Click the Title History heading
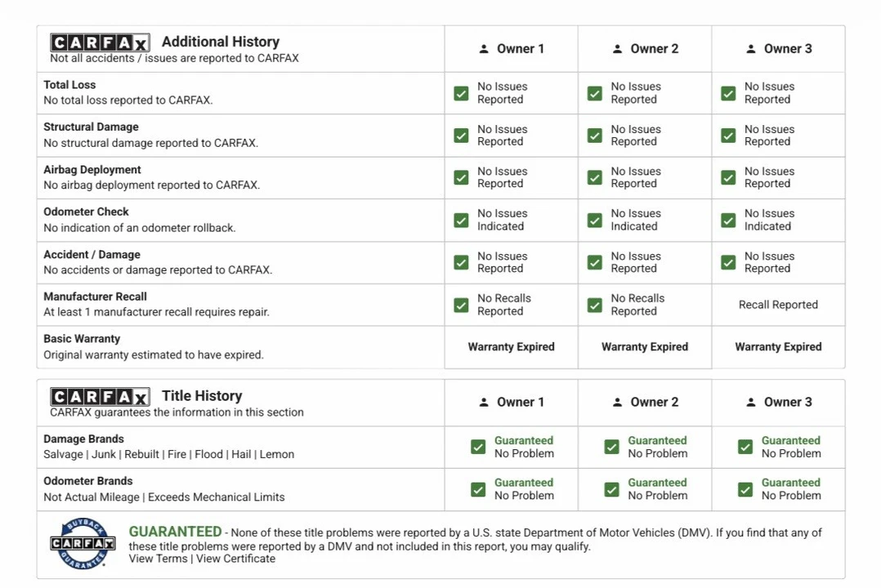Screen dimensions: 881x588 (x=203, y=396)
